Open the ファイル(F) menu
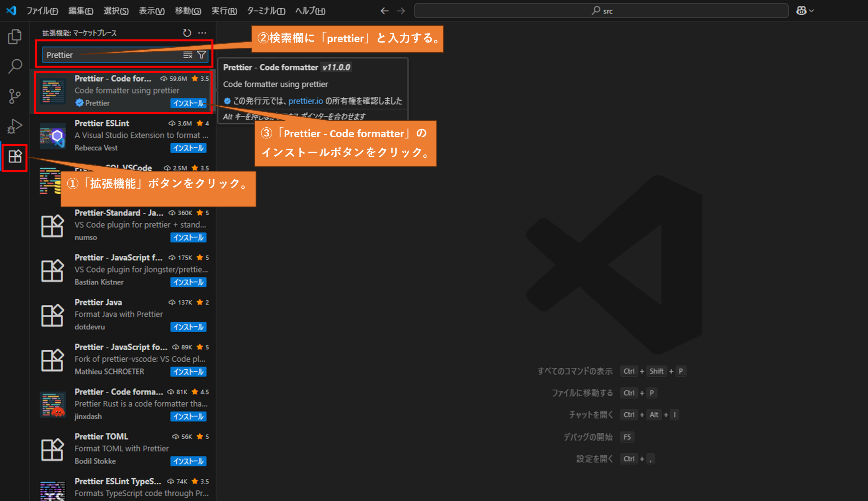The image size is (868, 501). [x=42, y=11]
